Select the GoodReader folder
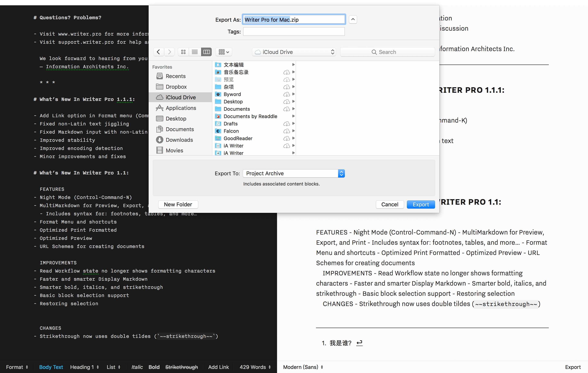The width and height of the screenshot is (588, 373). coord(254,138)
